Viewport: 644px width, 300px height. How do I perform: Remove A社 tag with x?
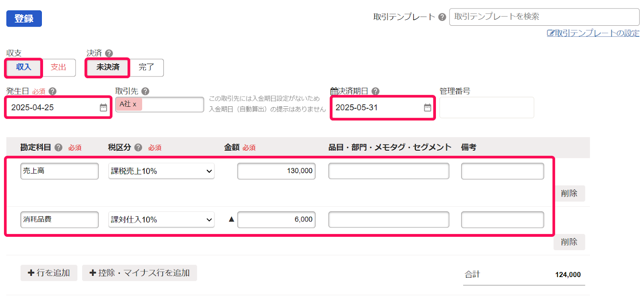[134, 104]
